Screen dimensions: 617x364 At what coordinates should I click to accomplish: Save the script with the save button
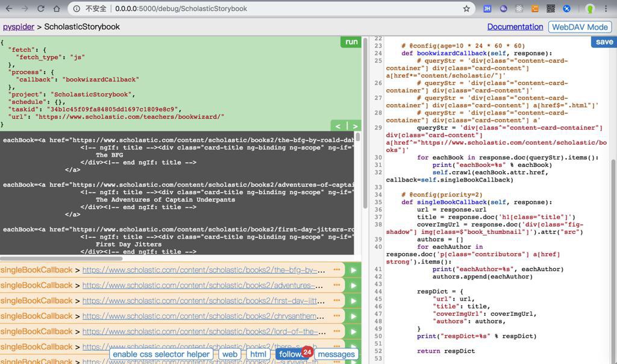tap(604, 42)
